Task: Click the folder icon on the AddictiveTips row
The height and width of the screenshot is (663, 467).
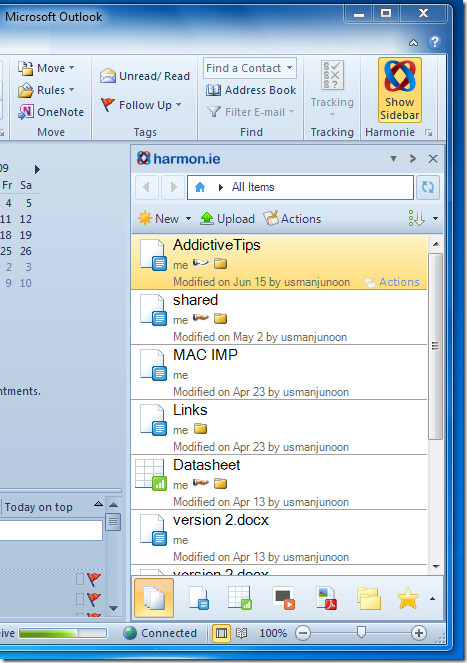Action: click(x=220, y=264)
